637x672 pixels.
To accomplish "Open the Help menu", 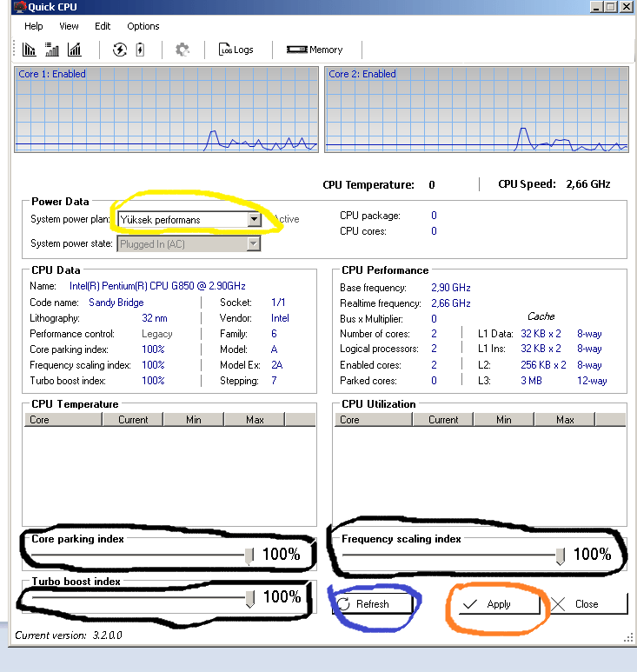I will point(33,26).
